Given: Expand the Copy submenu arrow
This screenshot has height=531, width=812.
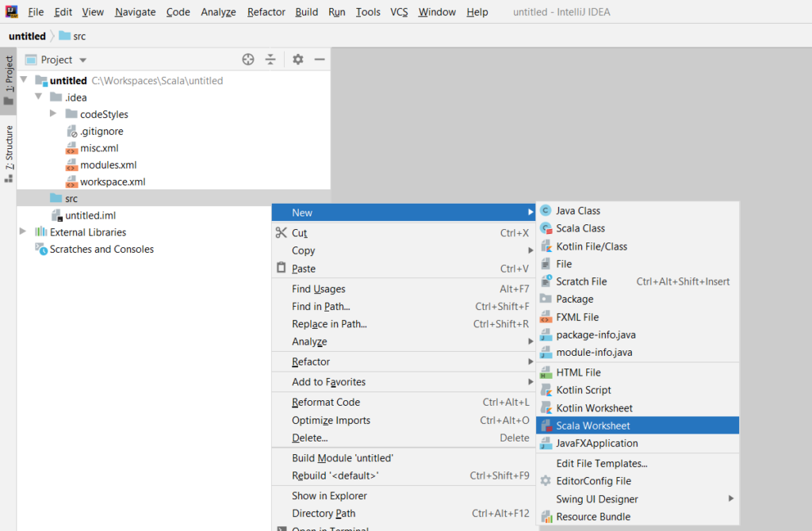Looking at the screenshot, I should coord(530,250).
